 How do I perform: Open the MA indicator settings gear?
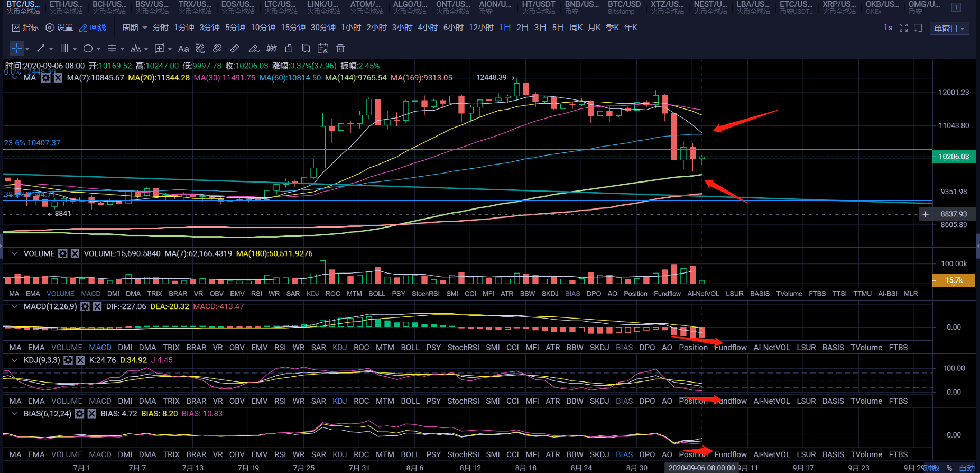tap(46, 78)
